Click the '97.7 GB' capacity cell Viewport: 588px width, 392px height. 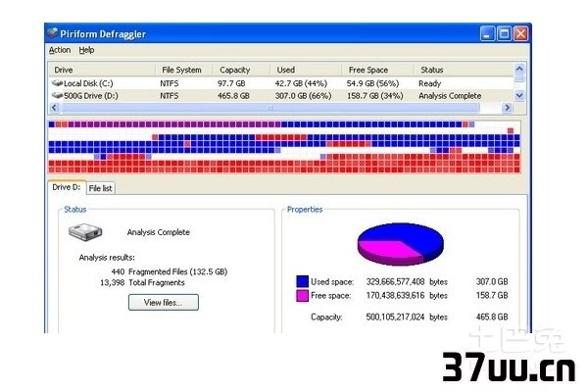tap(231, 83)
